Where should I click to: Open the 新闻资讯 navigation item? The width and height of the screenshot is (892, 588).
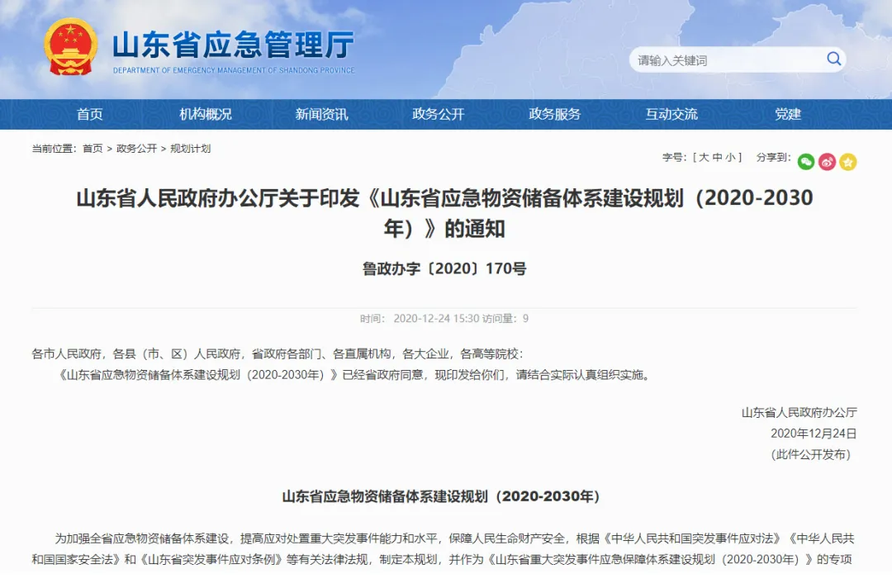tap(321, 114)
